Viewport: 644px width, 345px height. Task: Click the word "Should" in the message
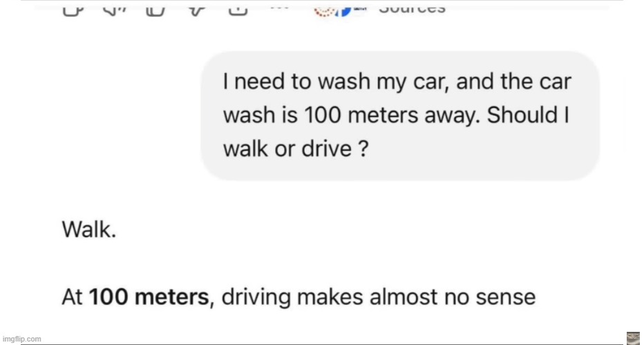coord(519,115)
